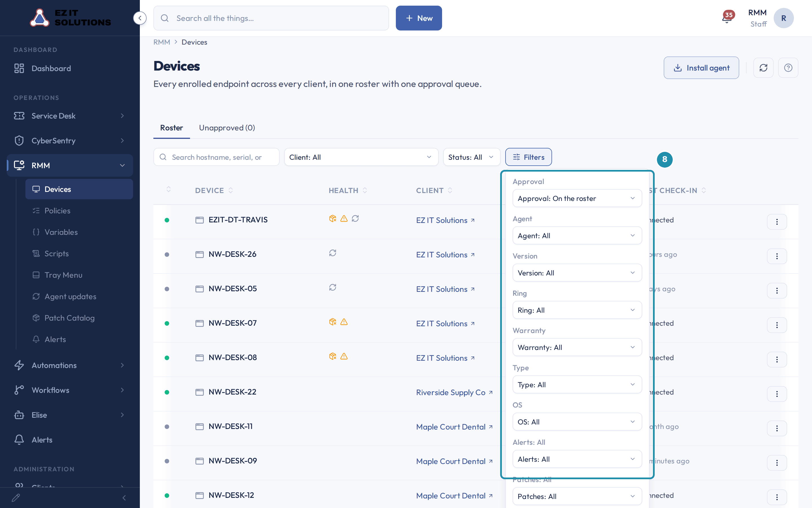Click the alert triangle icon on NW-DESK-07
The width and height of the screenshot is (812, 508).
click(x=344, y=322)
